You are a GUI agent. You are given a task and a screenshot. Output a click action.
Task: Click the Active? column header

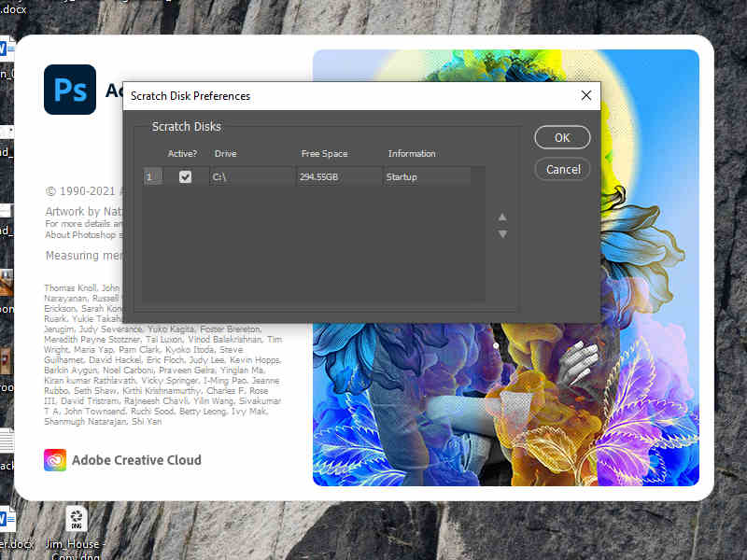[x=182, y=153]
